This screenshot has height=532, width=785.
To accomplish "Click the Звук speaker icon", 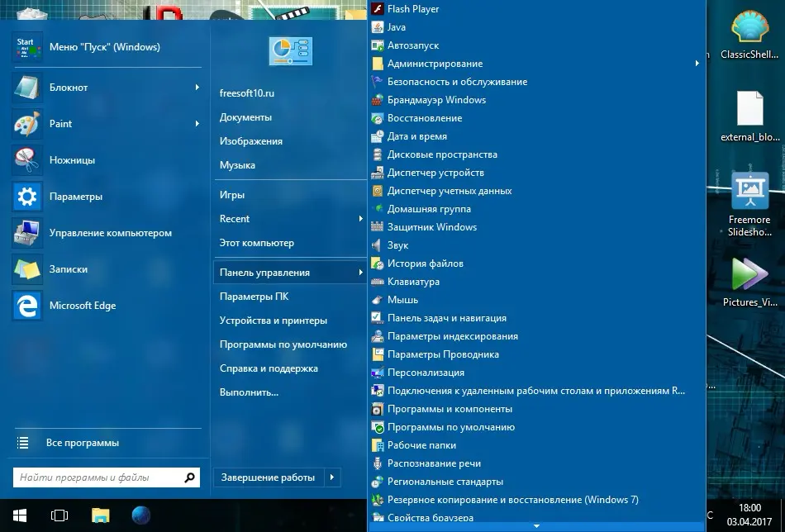I will (378, 245).
